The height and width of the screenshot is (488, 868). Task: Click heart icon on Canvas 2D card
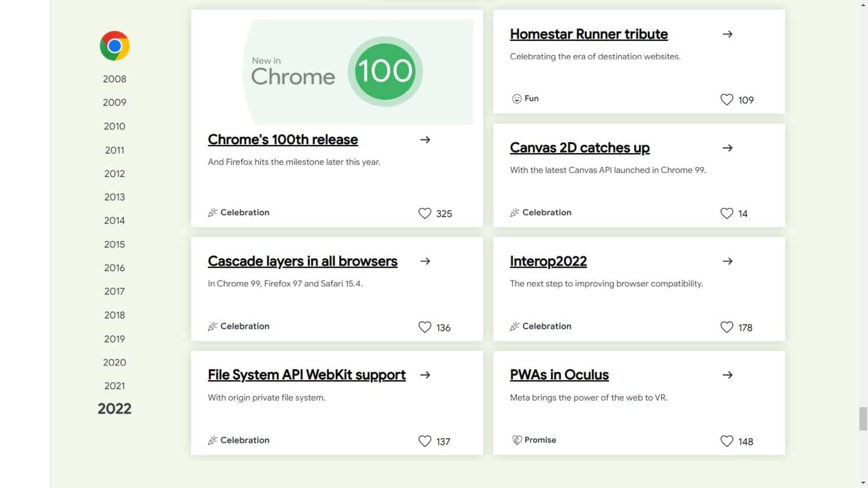(727, 213)
